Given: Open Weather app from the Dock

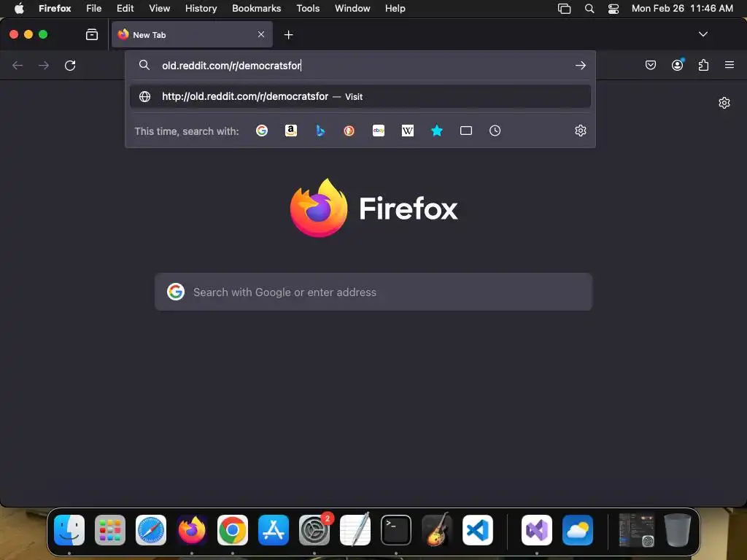Looking at the screenshot, I should coord(578,530).
